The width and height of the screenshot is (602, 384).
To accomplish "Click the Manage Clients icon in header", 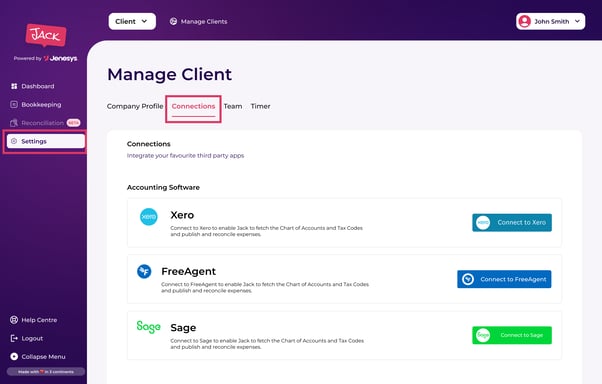I will pyautogui.click(x=174, y=22).
